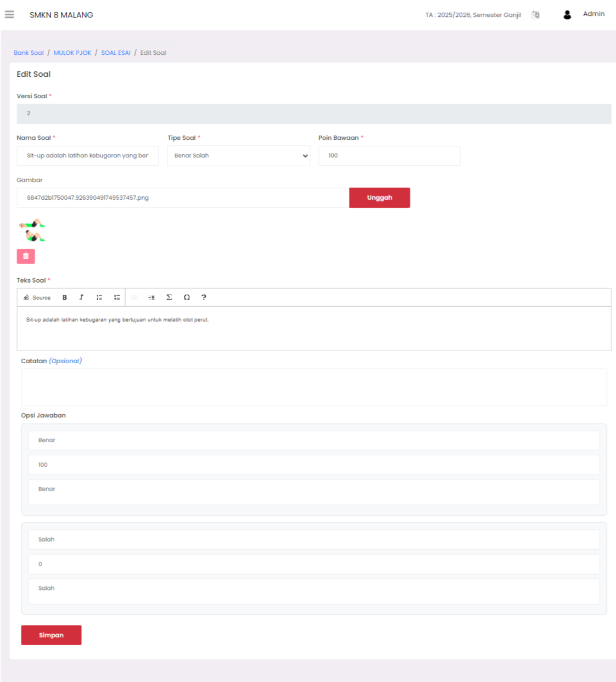This screenshot has width=616, height=682.
Task: Toggle Italic formatting in editor
Action: (x=81, y=297)
